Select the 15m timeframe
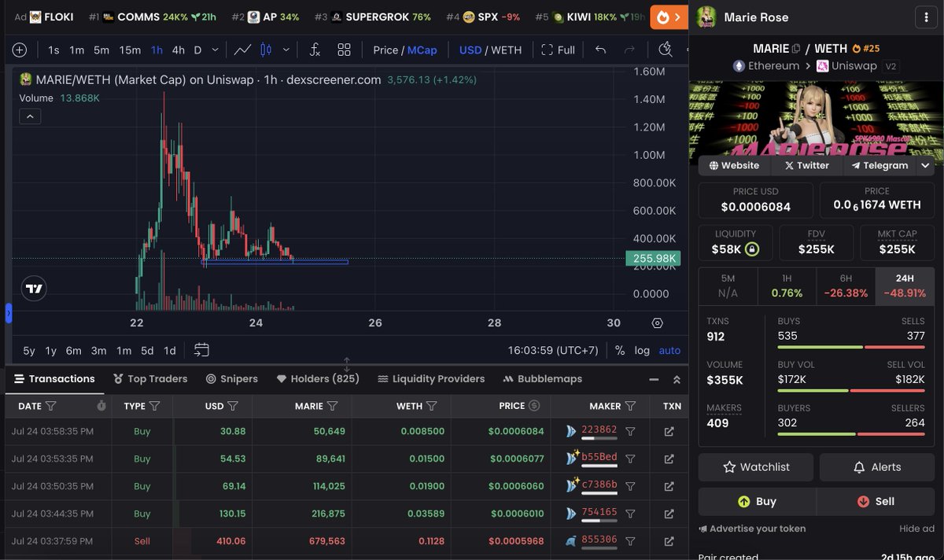944x560 pixels. point(130,50)
